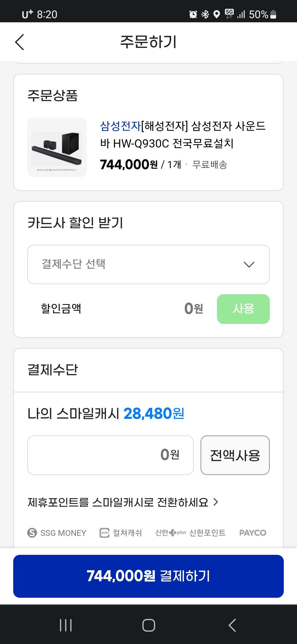Select the PAYCO logo
Screen dimensions: 297x644
(x=253, y=533)
